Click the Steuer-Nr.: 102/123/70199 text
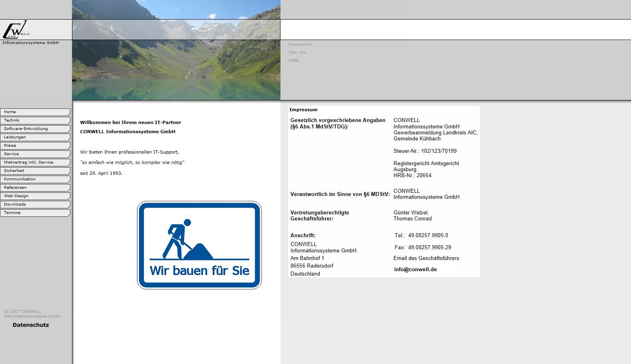 [425, 151]
